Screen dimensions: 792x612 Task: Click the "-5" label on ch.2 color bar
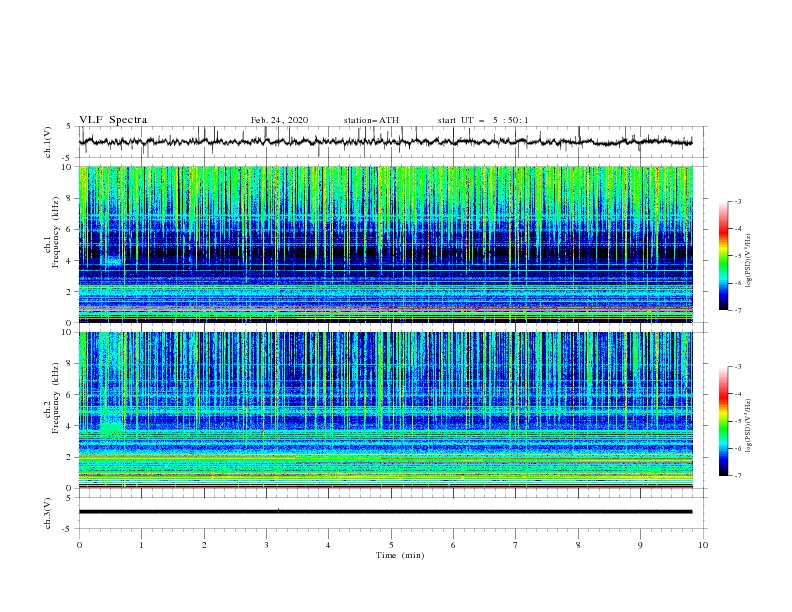(x=738, y=421)
